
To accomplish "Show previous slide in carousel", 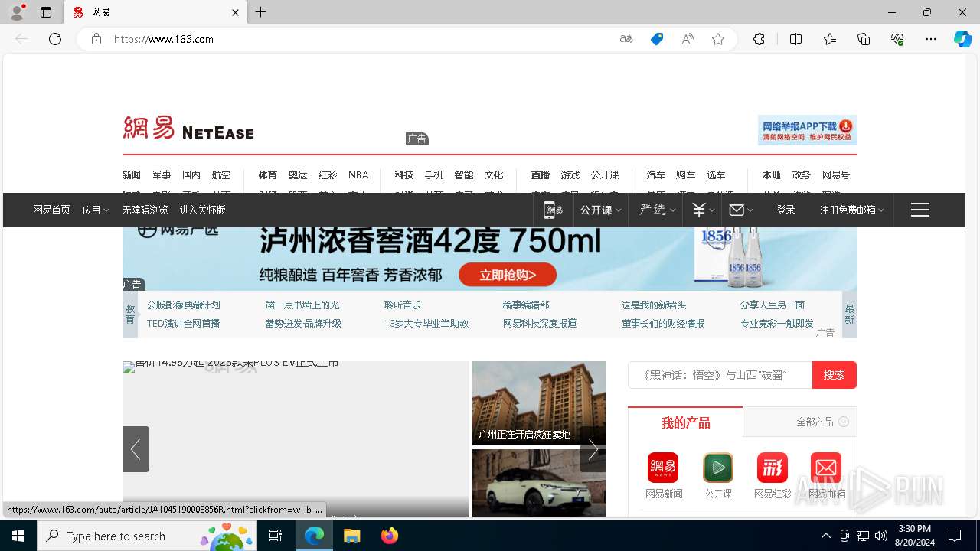I will point(136,449).
